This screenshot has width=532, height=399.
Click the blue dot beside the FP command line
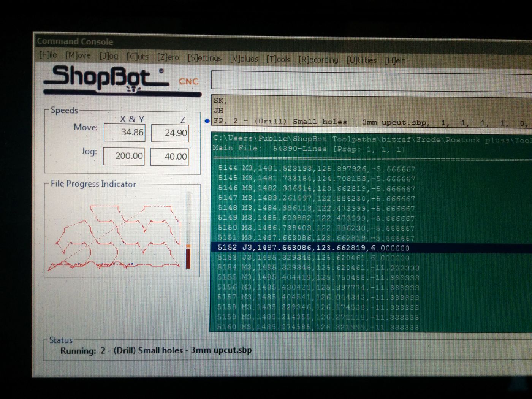point(207,122)
